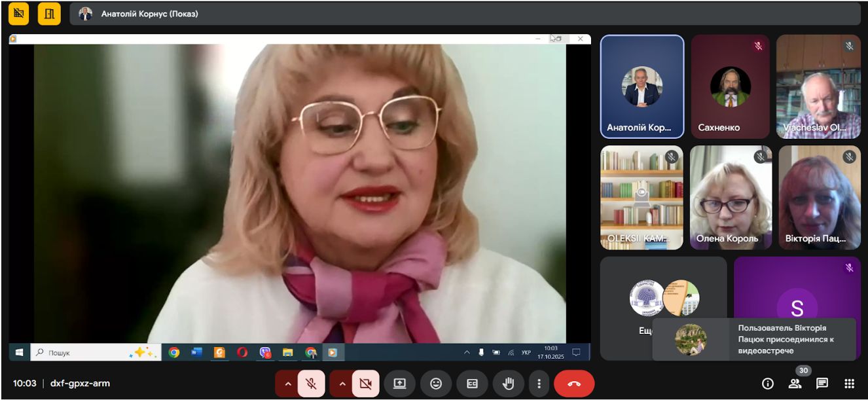This screenshot has width=868, height=400.
Task: Click the yellow door icon at top left
Action: pos(49,13)
